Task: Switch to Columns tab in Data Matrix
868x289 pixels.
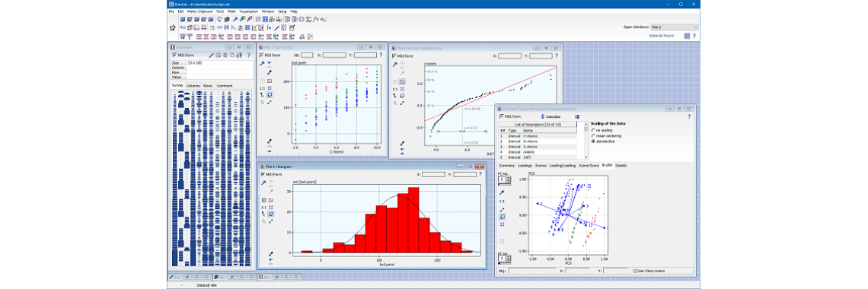Action: coord(193,86)
